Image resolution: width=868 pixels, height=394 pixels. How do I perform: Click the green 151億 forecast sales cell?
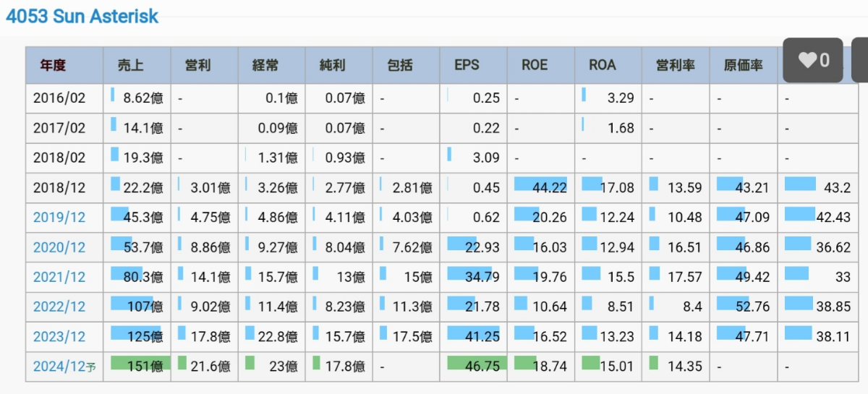(137, 367)
